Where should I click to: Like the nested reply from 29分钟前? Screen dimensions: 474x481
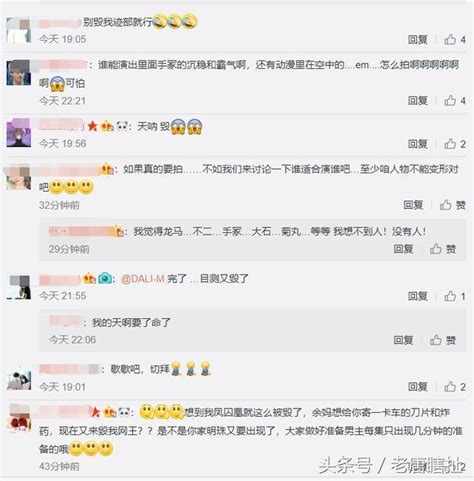[x=442, y=249]
